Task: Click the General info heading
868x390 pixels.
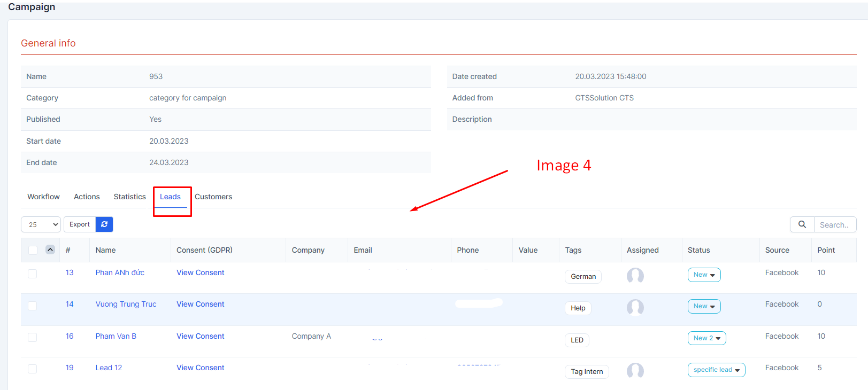Action: [48, 43]
